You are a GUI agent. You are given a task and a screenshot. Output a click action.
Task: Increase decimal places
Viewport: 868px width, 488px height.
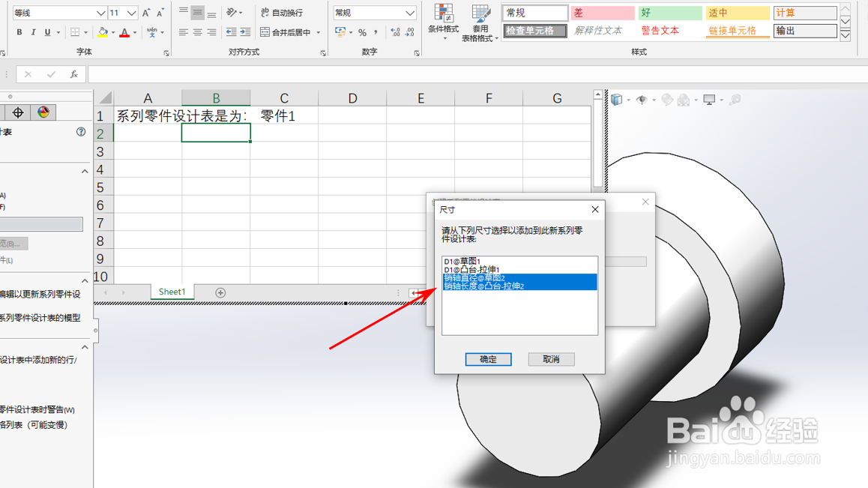pyautogui.click(x=395, y=32)
